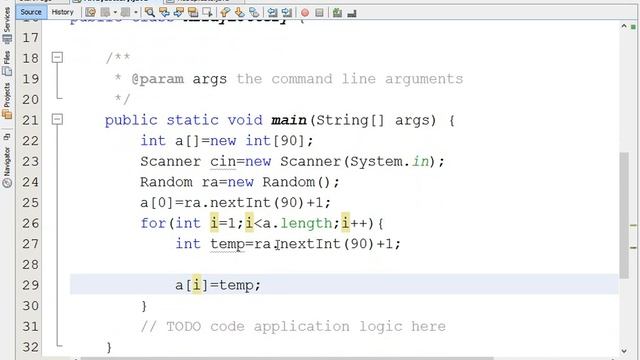Click the 'i++' increment in the for loop
The height and width of the screenshot is (360, 640).
(x=354, y=223)
